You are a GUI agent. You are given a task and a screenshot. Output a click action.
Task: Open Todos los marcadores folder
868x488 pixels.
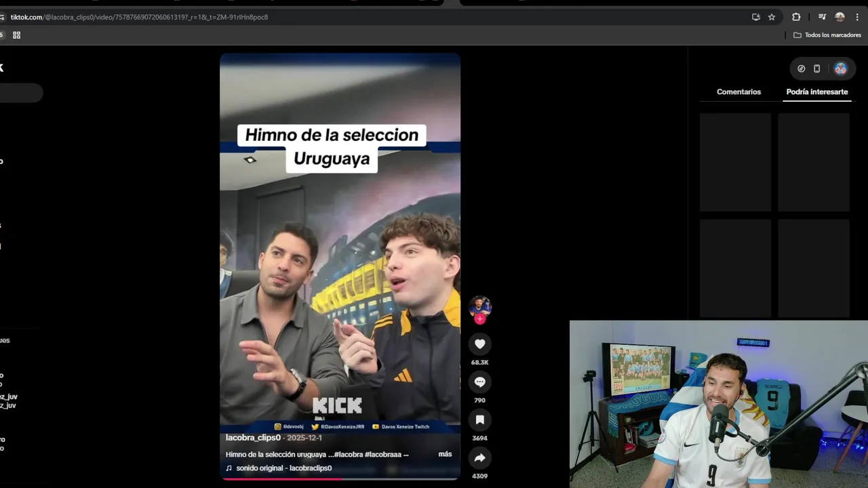click(827, 35)
